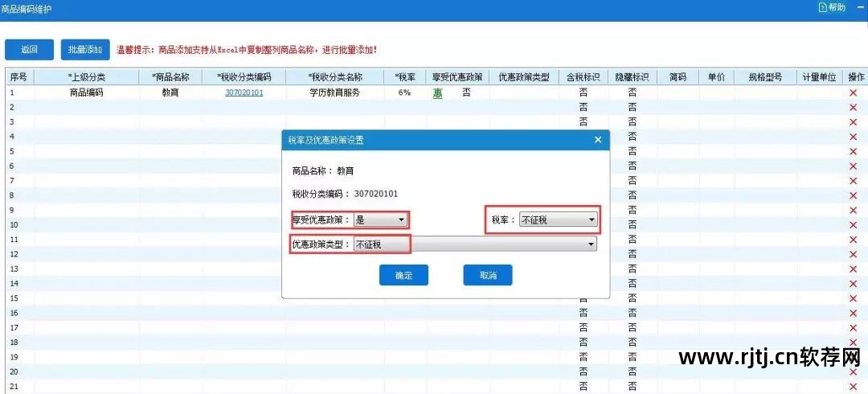The image size is (868, 394).
Task: Click the green 惠 icon in row 1
Action: [437, 93]
